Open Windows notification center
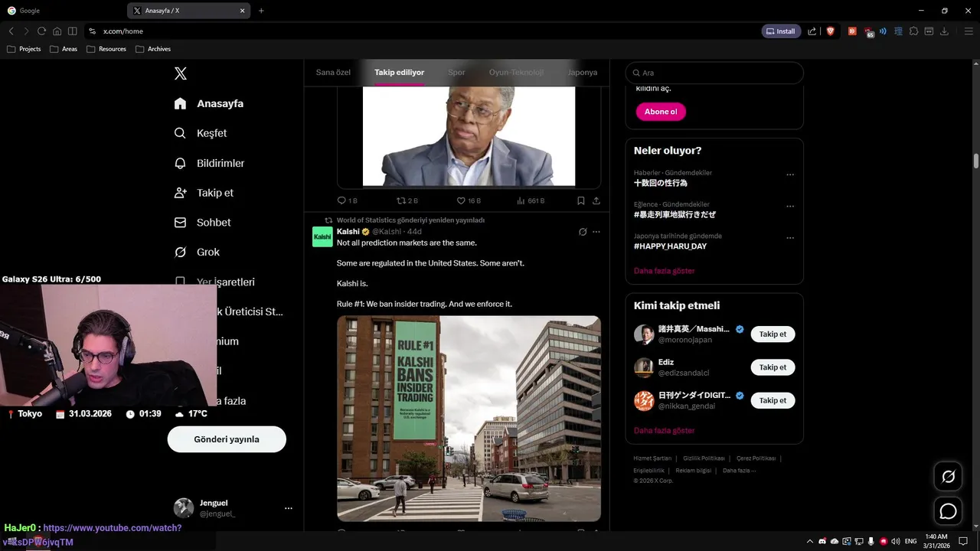This screenshot has width=980, height=551. pyautogui.click(x=963, y=541)
